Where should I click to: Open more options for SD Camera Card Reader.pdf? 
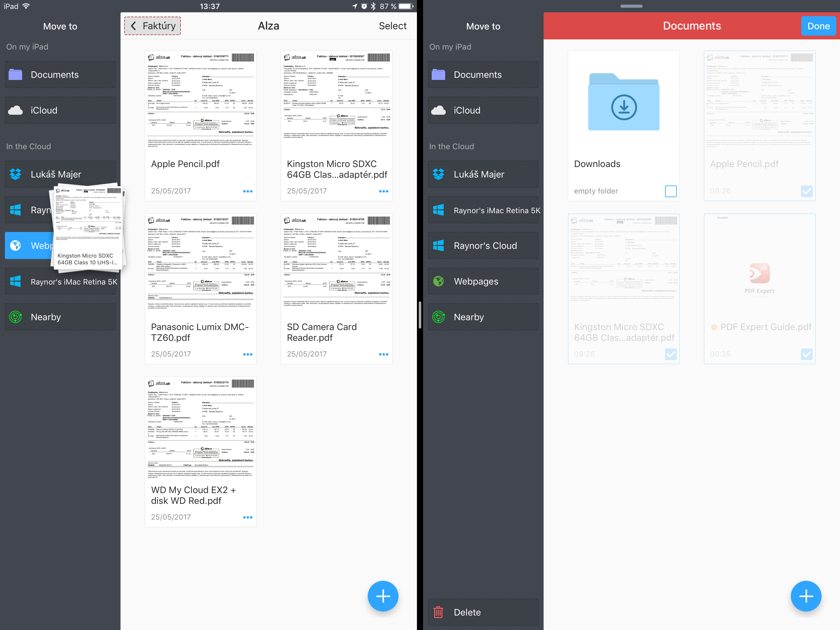click(x=383, y=354)
